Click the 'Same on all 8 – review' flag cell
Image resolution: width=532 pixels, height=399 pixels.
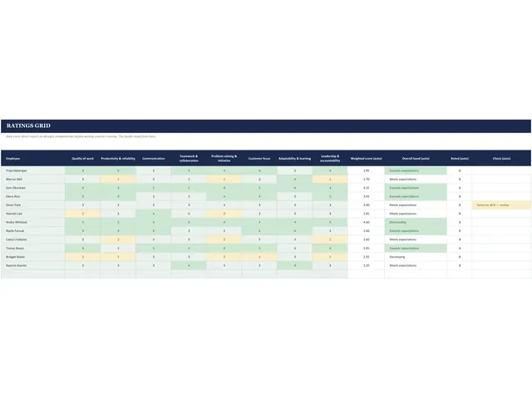tap(501, 205)
